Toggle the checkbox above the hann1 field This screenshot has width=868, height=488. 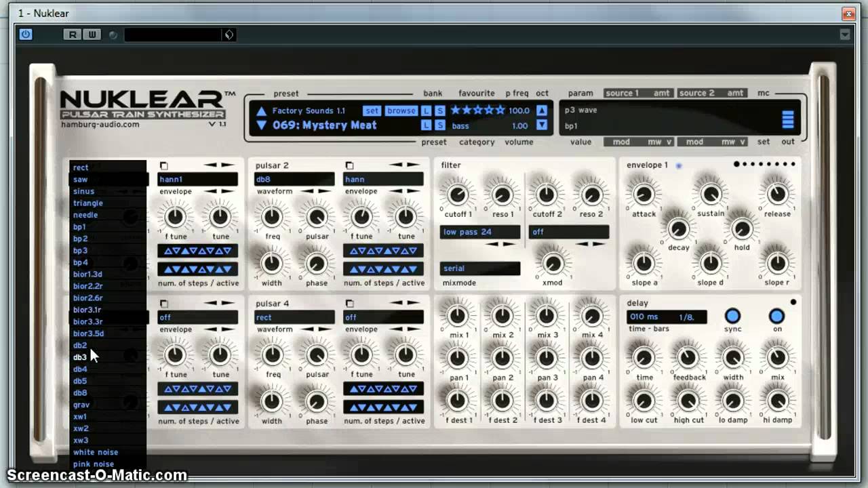pyautogui.click(x=163, y=166)
